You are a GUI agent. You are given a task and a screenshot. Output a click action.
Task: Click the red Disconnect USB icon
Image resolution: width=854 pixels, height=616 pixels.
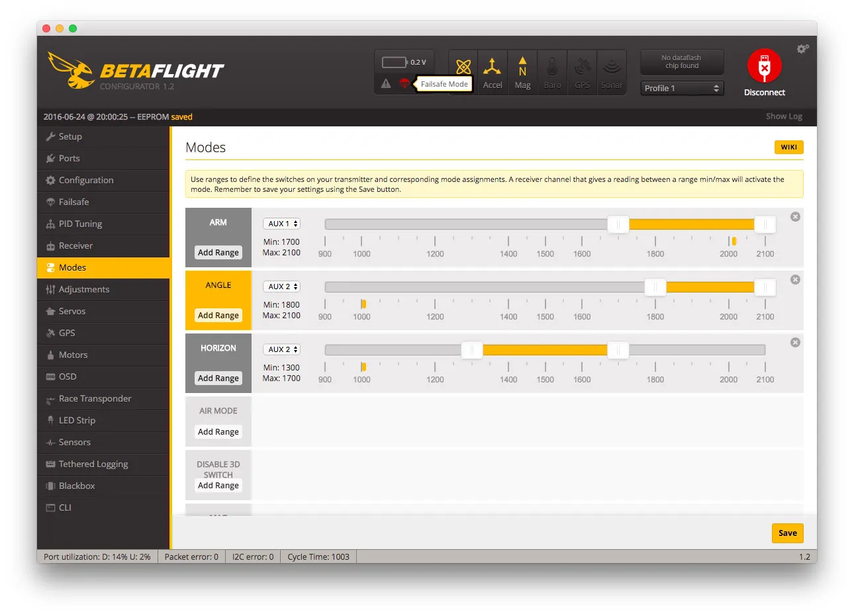764,67
